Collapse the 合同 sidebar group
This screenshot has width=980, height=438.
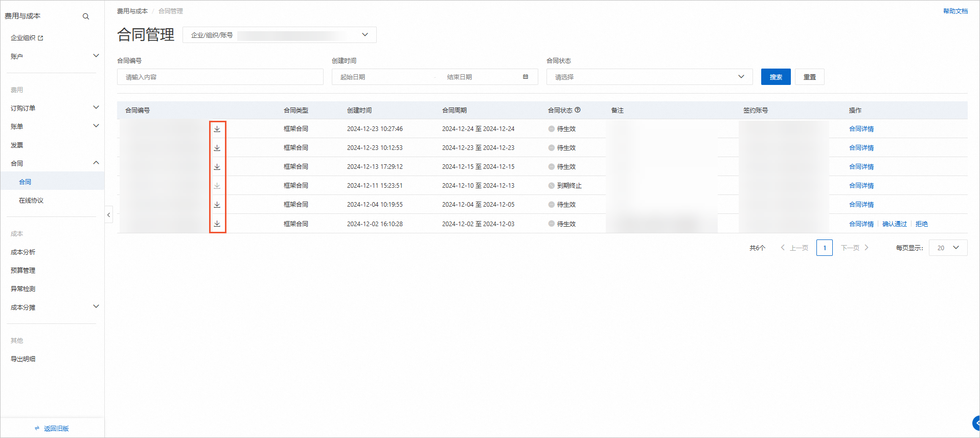96,163
